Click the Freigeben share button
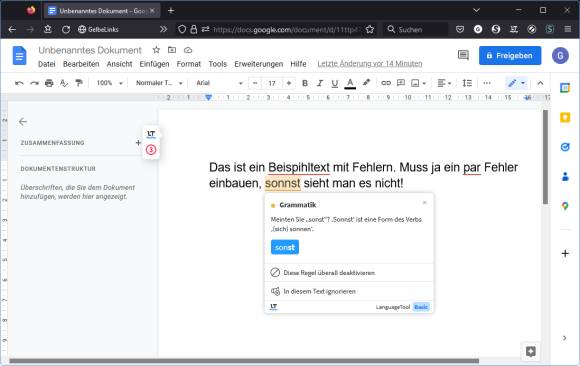580x366 pixels. [510, 56]
